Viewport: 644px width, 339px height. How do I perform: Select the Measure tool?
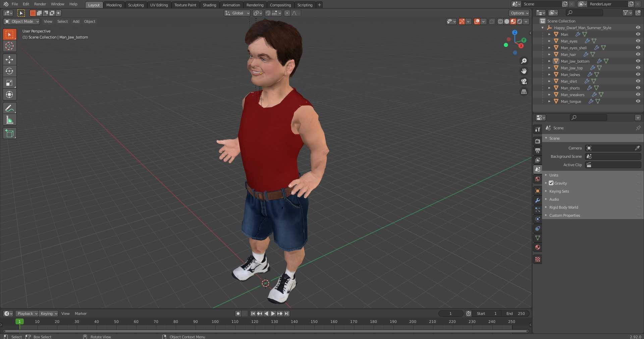coord(9,120)
